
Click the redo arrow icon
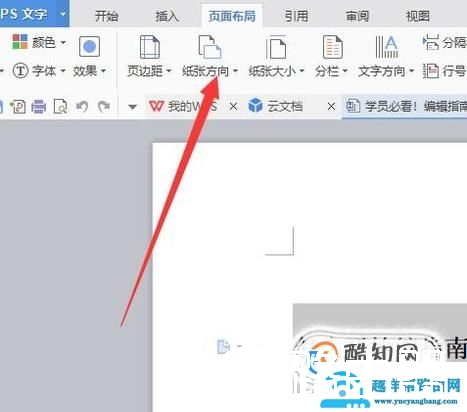(104, 107)
